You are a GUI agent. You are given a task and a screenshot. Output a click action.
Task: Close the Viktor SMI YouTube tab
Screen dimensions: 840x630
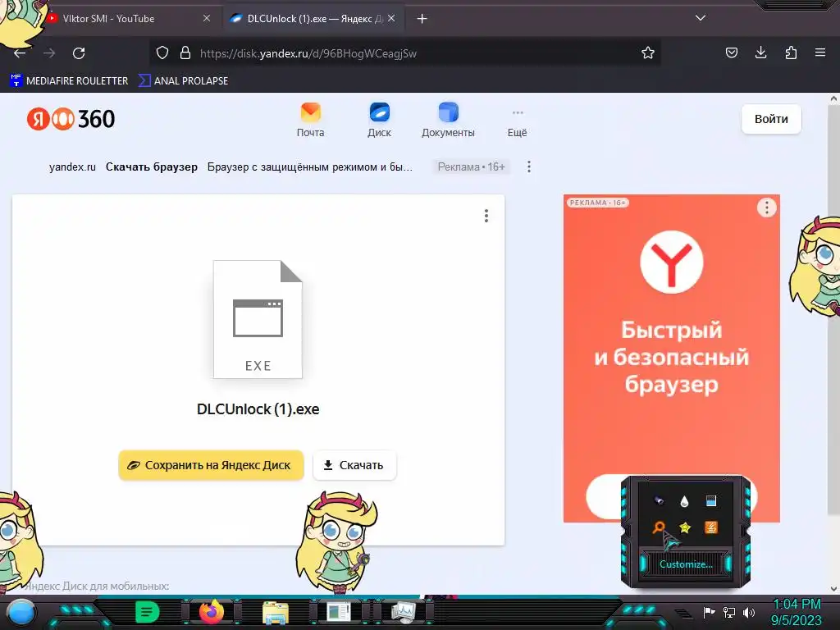pos(207,18)
